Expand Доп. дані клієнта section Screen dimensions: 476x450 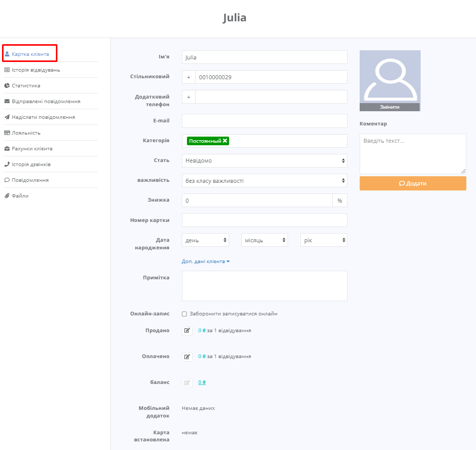pos(206,261)
